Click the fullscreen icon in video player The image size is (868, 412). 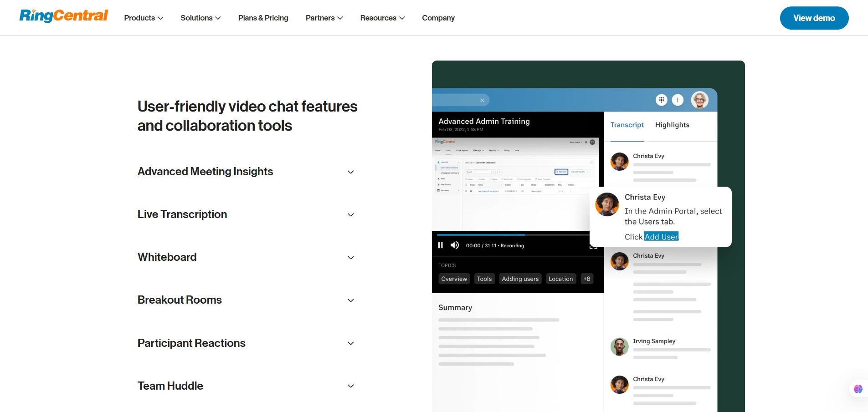(x=593, y=246)
